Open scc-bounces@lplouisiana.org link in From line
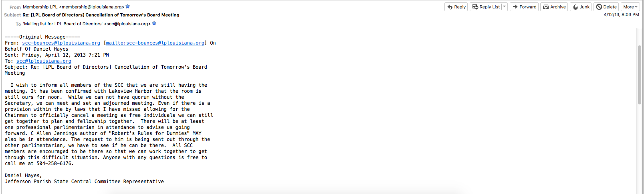The width and height of the screenshot is (644, 194). pos(61,43)
